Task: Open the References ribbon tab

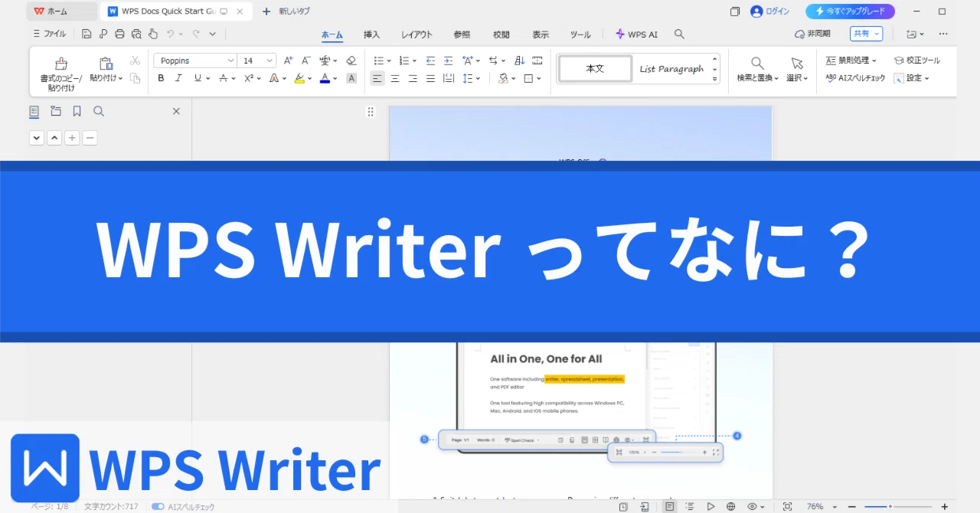Action: 462,34
